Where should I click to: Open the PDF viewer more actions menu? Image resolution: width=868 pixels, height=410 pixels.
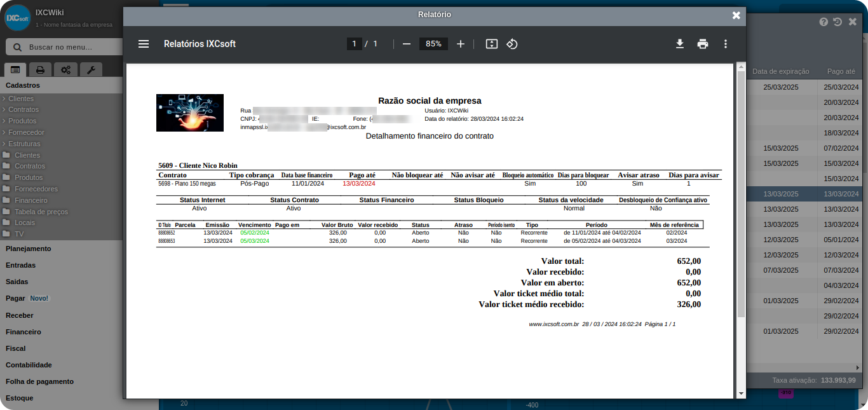725,44
